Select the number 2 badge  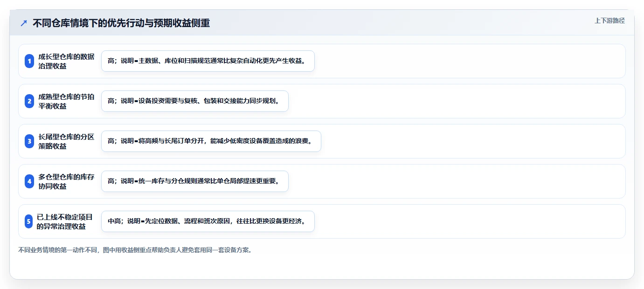pyautogui.click(x=29, y=101)
